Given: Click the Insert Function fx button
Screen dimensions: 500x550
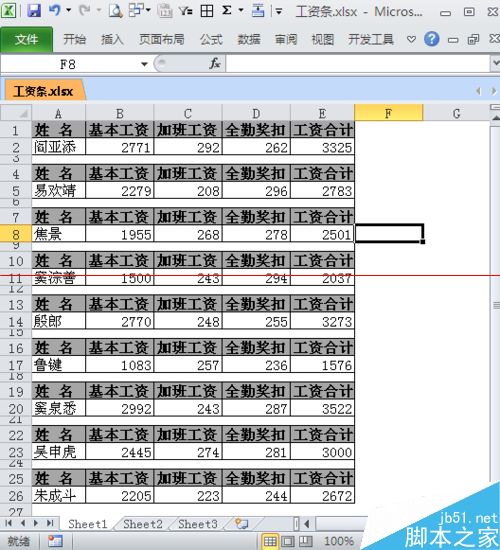Looking at the screenshot, I should click(x=214, y=64).
